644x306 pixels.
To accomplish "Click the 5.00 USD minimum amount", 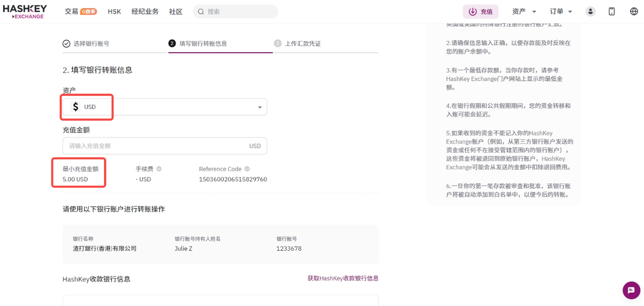I will pos(75,179).
